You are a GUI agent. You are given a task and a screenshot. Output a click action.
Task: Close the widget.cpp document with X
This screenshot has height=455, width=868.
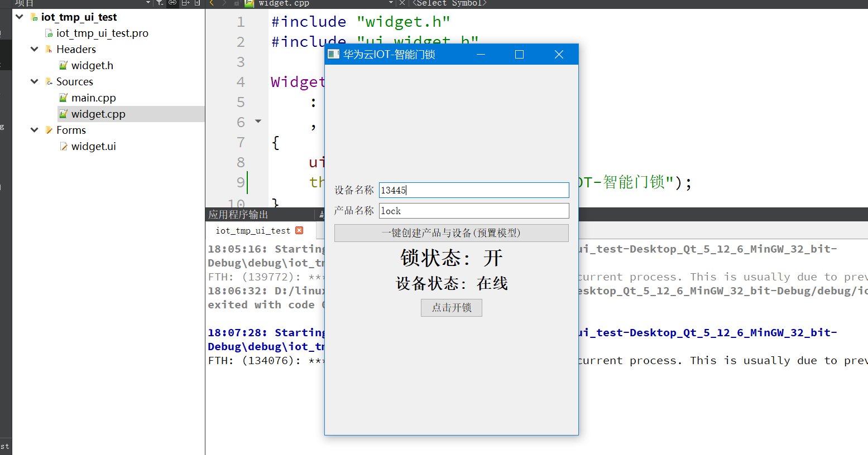pos(402,3)
